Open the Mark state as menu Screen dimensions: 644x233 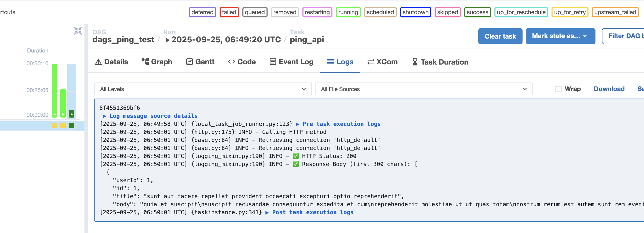pyautogui.click(x=560, y=36)
